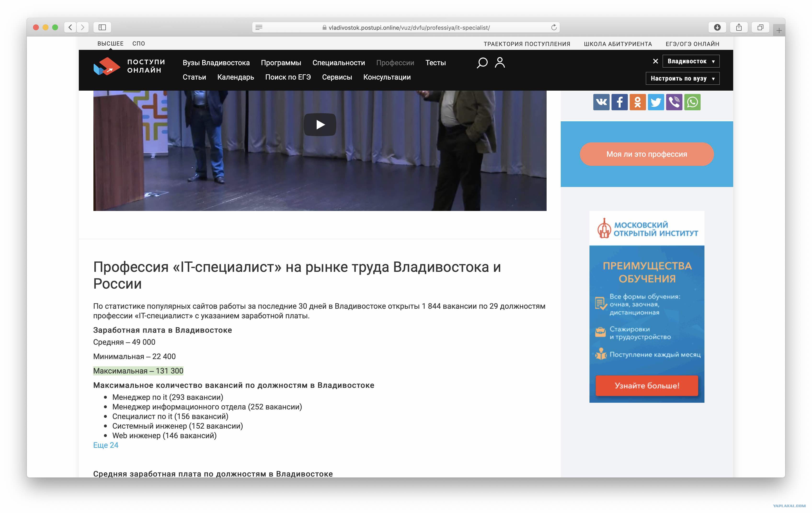
Task: Open the Программы menu item
Action: click(x=281, y=63)
